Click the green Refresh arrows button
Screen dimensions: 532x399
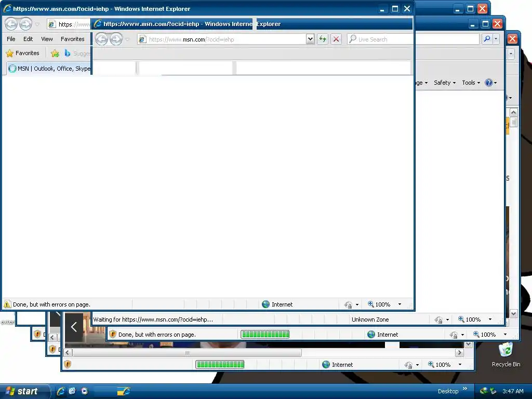[322, 39]
